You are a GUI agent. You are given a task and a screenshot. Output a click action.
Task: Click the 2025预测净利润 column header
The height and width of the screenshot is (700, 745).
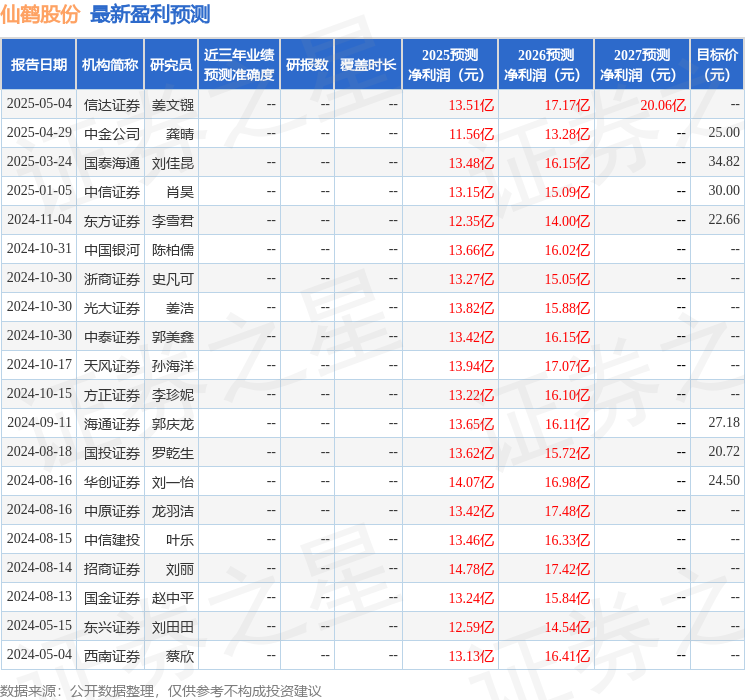point(450,64)
